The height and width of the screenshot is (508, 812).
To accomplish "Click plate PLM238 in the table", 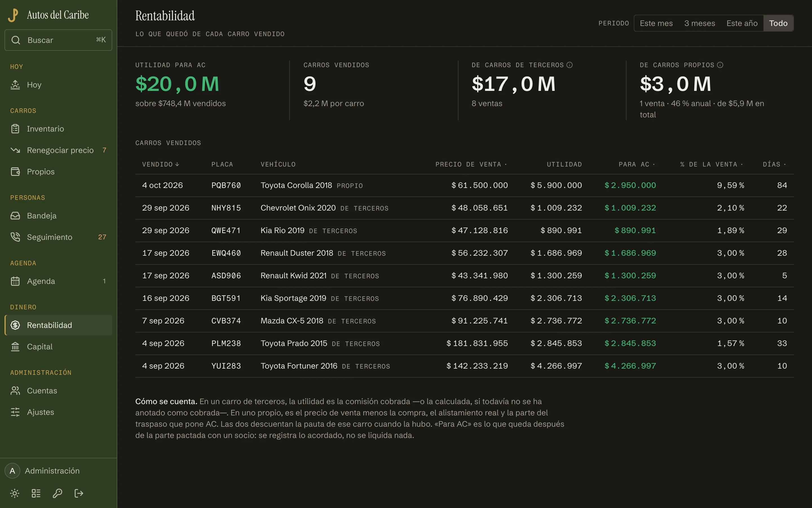I will tap(226, 343).
